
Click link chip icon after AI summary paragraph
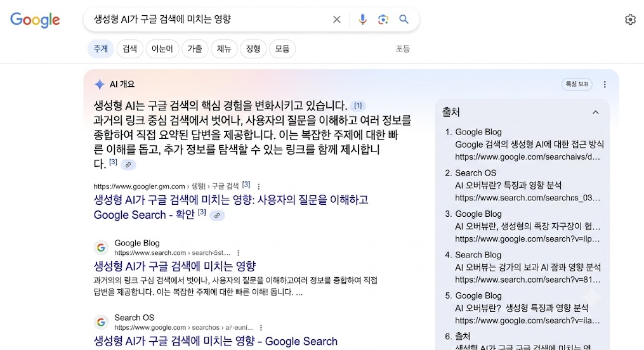[128, 164]
